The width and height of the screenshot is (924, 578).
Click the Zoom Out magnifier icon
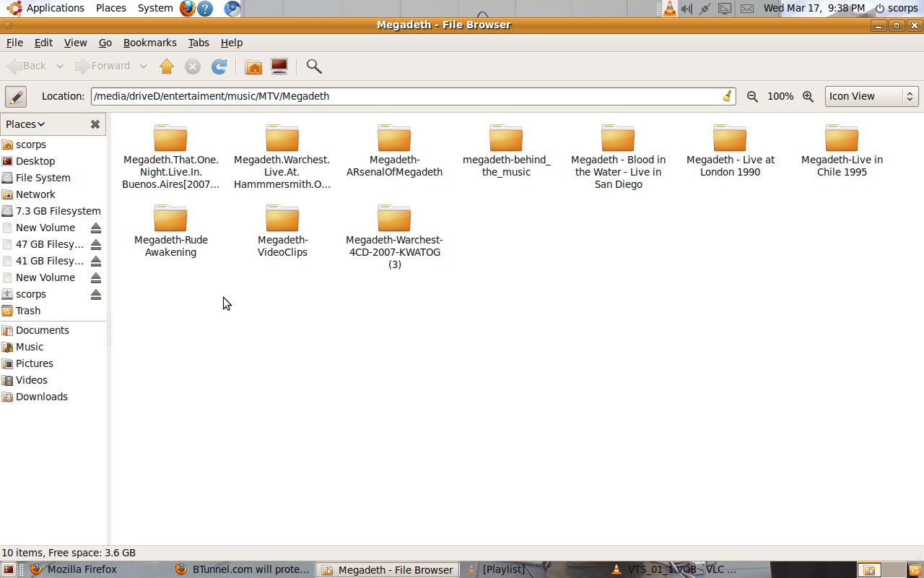coord(752,96)
